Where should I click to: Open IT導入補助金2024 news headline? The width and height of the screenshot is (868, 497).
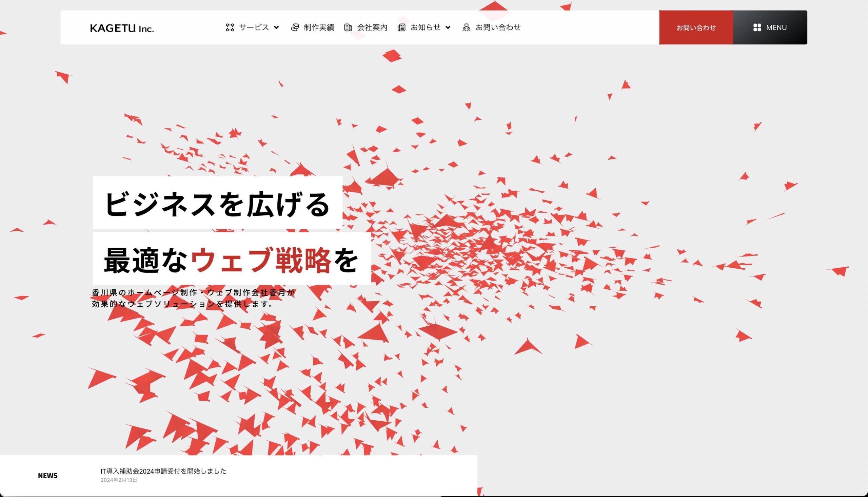pyautogui.click(x=163, y=471)
